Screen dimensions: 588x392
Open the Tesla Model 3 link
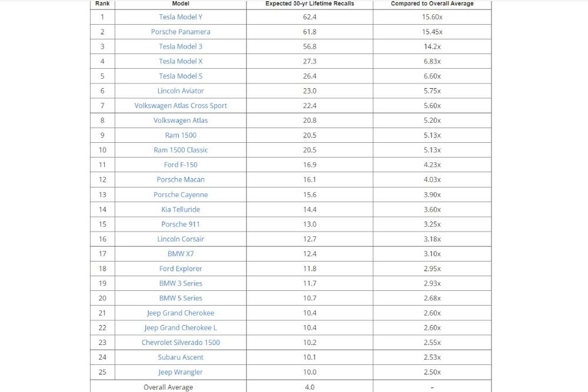(x=181, y=46)
